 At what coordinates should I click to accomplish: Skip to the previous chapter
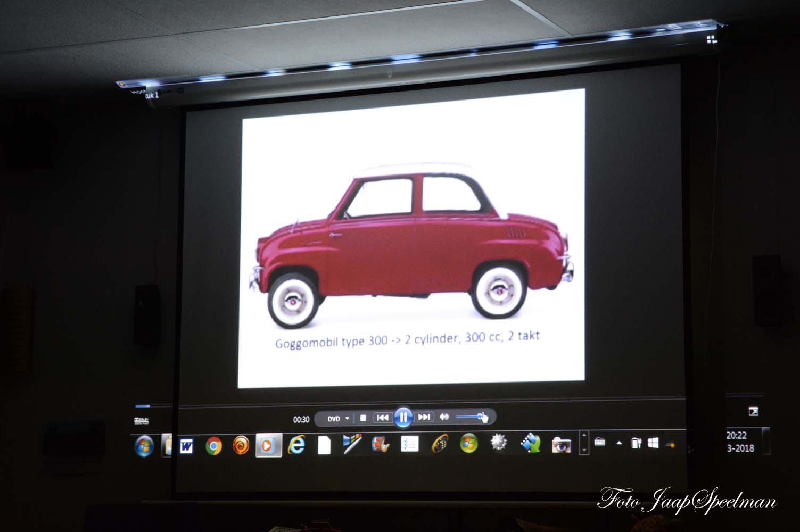(382, 418)
